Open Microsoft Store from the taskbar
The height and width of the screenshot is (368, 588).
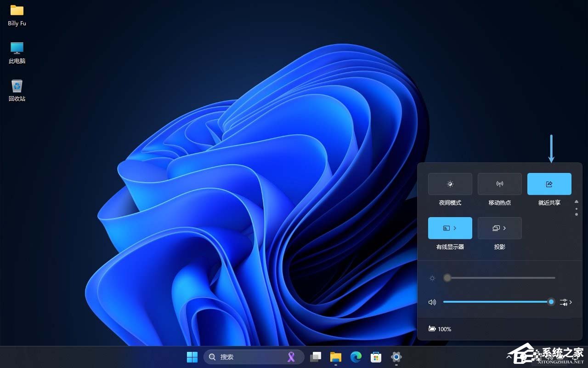376,357
